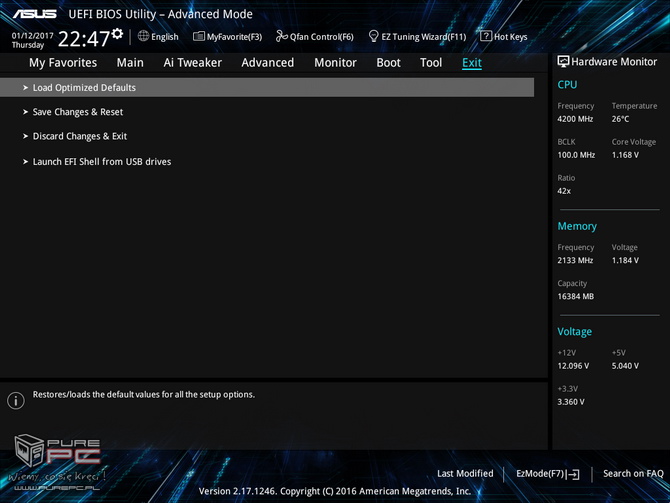Click the gear icon next to the clock

tap(117, 34)
